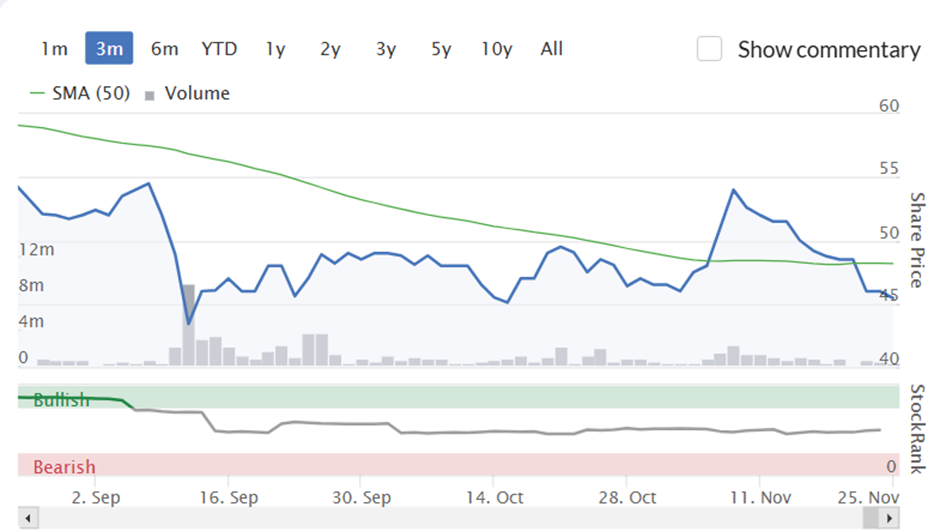The image size is (940, 531).
Task: Enable the Show commentary checkbox
Action: [709, 49]
